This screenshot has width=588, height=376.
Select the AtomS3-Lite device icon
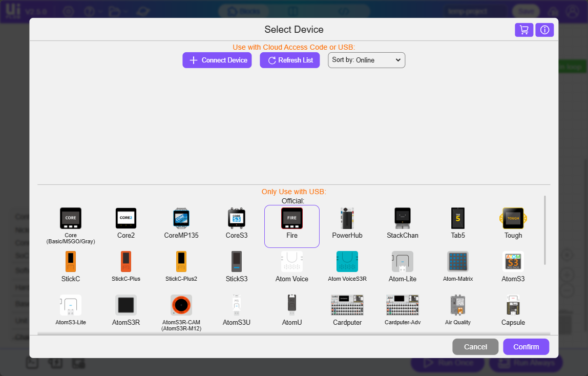pyautogui.click(x=71, y=305)
